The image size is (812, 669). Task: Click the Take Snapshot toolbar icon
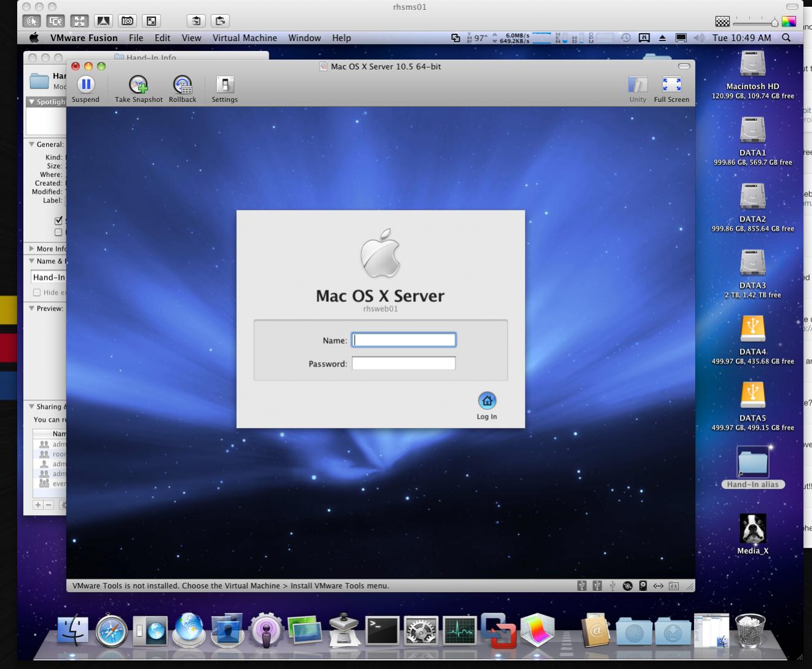pos(138,85)
